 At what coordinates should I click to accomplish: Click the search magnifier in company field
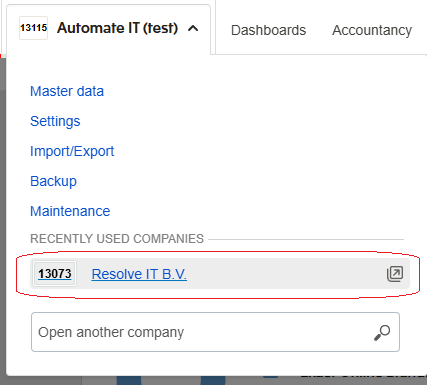click(382, 332)
